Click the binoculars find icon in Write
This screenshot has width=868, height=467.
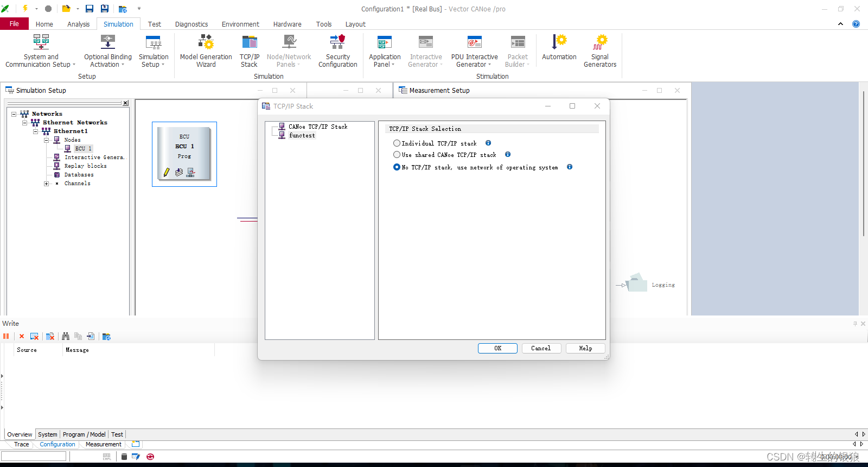click(x=66, y=337)
